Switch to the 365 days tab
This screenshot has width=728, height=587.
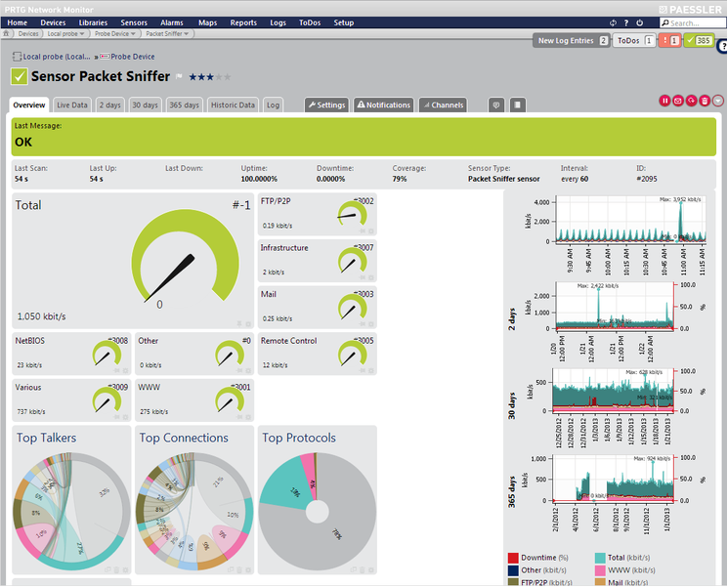(x=184, y=105)
